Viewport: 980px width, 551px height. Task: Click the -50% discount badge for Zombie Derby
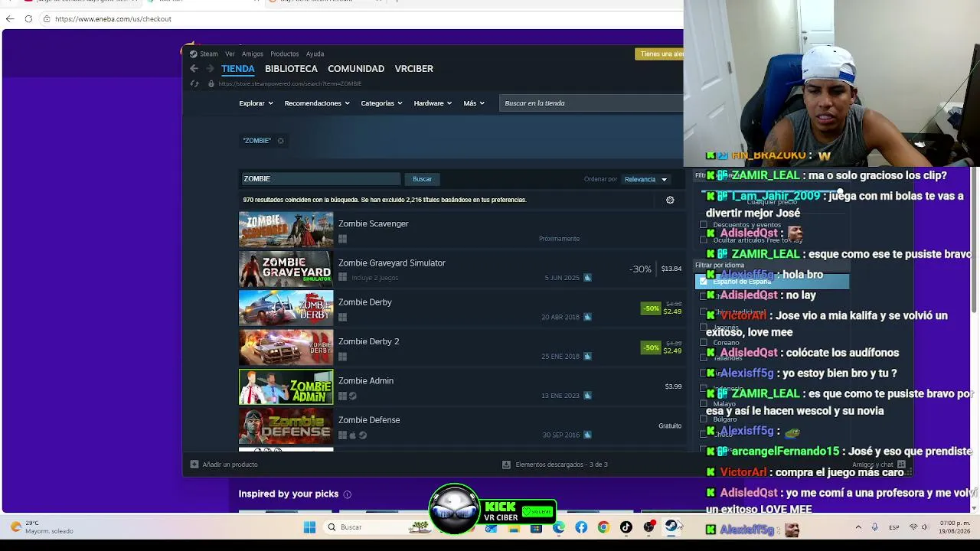click(651, 308)
